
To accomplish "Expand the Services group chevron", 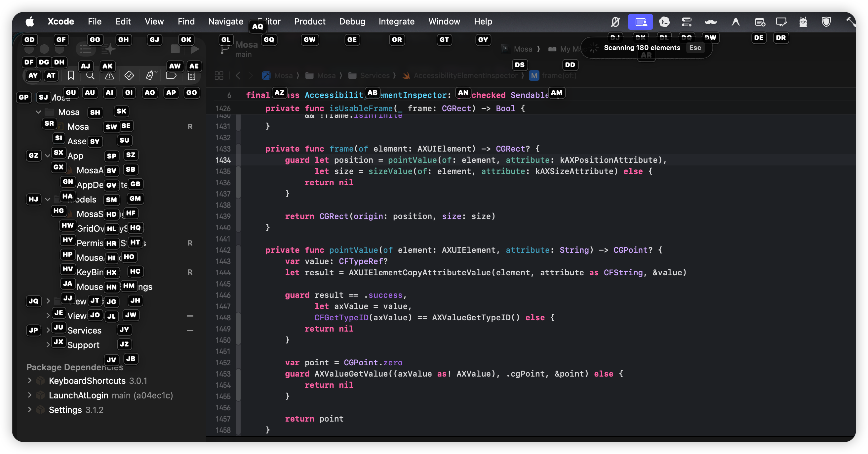I will pos(48,330).
